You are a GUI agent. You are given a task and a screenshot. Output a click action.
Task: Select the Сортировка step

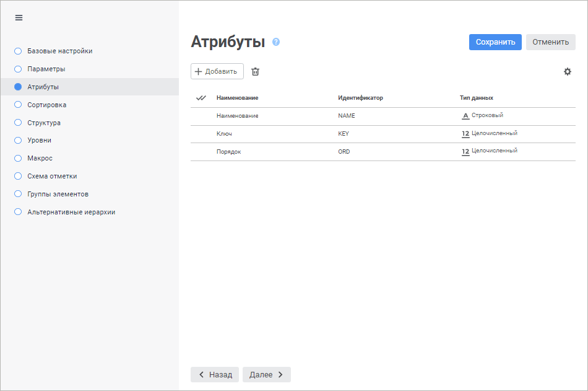coord(46,105)
